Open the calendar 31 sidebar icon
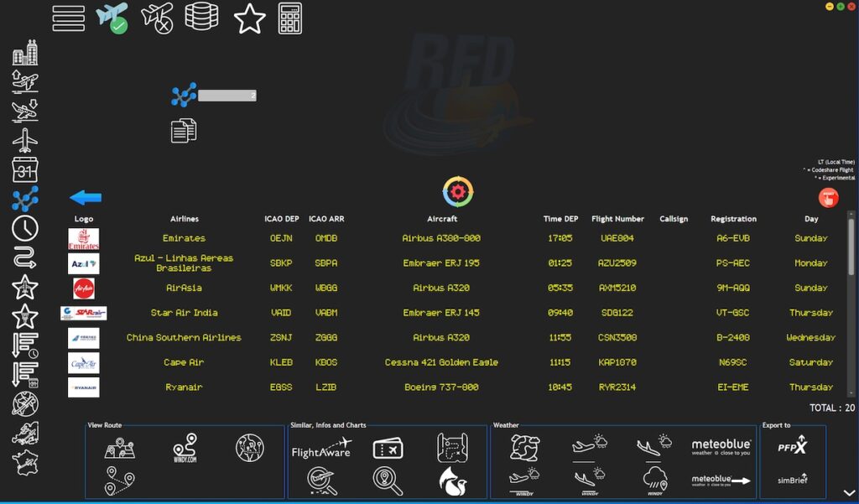 pos(25,170)
